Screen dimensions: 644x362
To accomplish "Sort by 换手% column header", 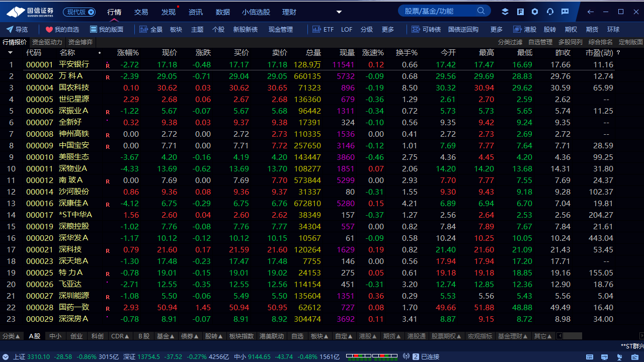I will (407, 52).
